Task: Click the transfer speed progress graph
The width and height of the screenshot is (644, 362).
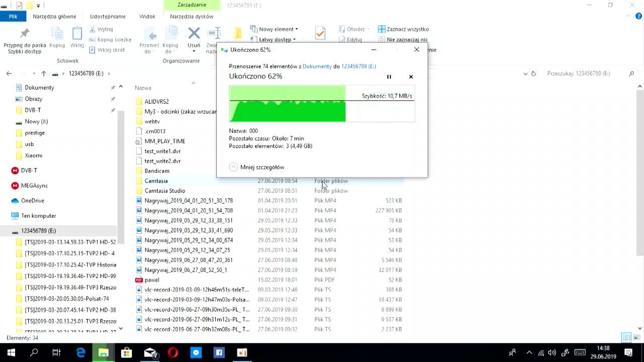Action: click(x=322, y=104)
